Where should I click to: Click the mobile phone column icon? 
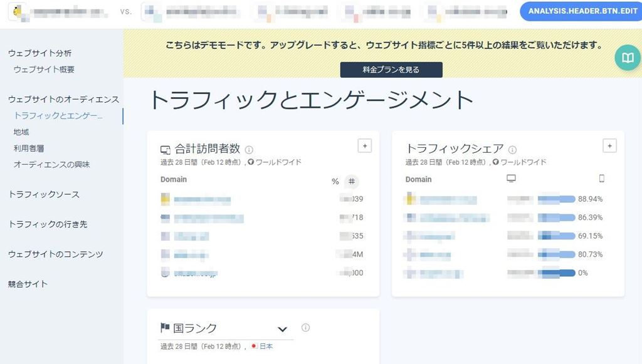[x=601, y=179]
